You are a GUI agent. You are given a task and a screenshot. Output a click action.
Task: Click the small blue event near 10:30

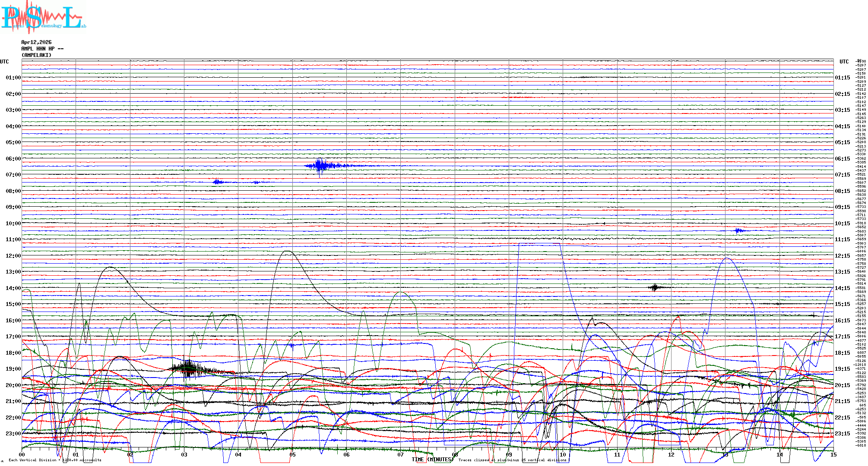pos(739,230)
